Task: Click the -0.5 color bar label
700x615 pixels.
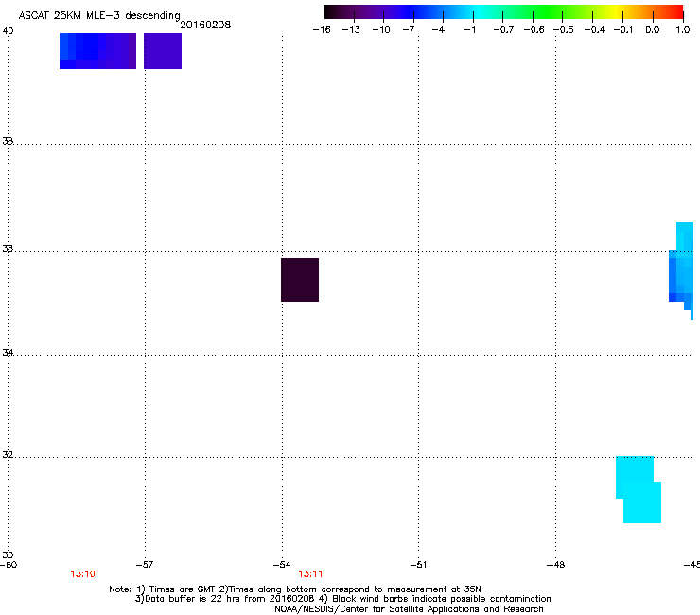Action: tap(564, 30)
